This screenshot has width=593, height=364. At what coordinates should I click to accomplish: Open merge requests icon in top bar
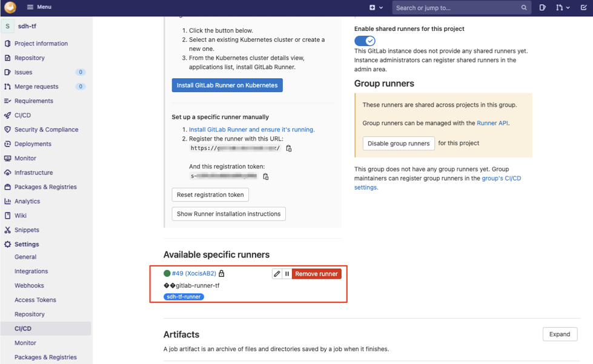[x=559, y=7]
